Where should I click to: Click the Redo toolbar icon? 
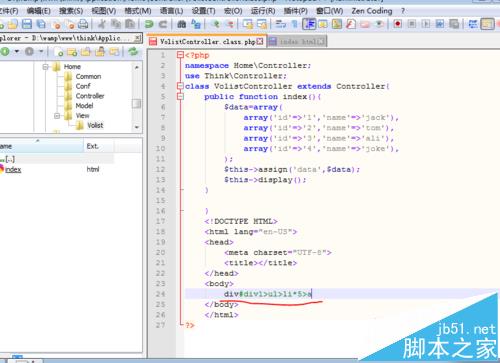tap(163, 24)
